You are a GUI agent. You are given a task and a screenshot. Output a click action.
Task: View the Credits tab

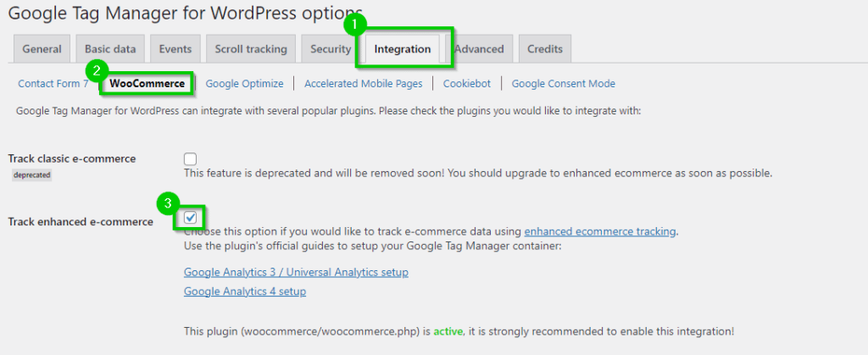[x=545, y=48]
